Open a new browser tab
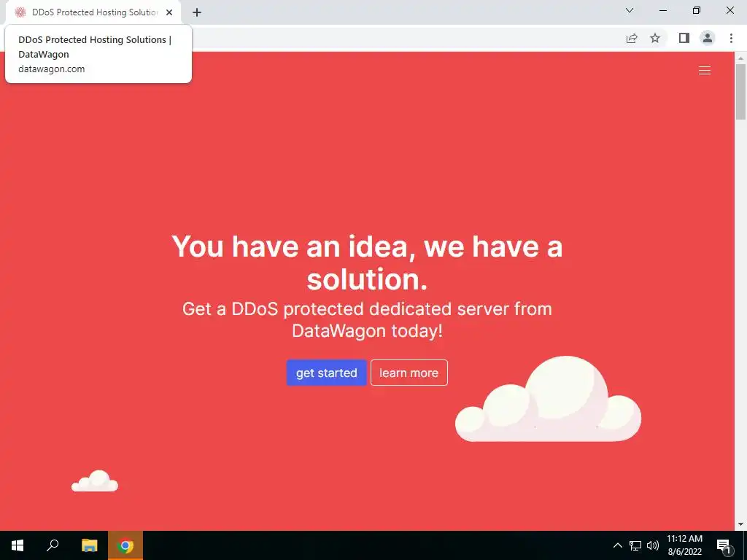 (x=197, y=12)
